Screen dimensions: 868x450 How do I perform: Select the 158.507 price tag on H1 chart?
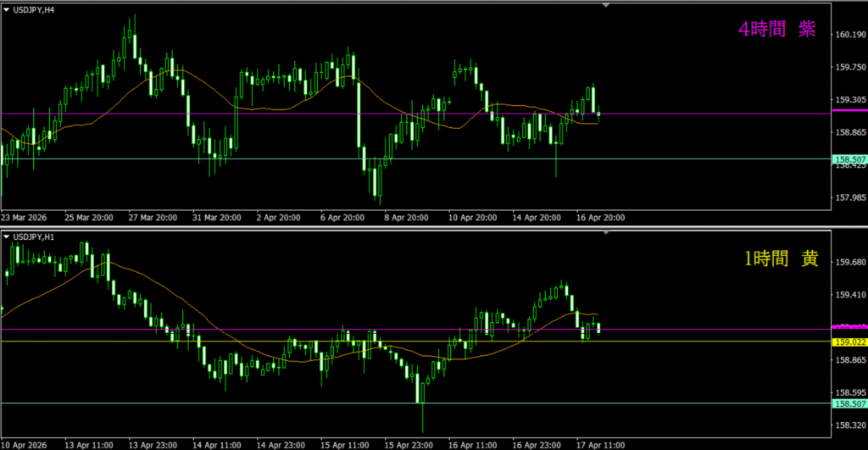click(x=849, y=403)
